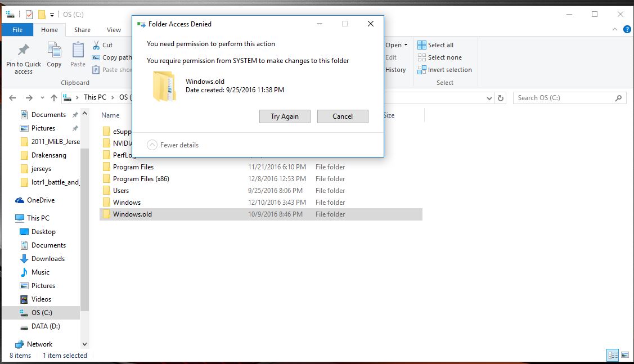Click Cancel in the Folder Access Denied dialog

(343, 116)
